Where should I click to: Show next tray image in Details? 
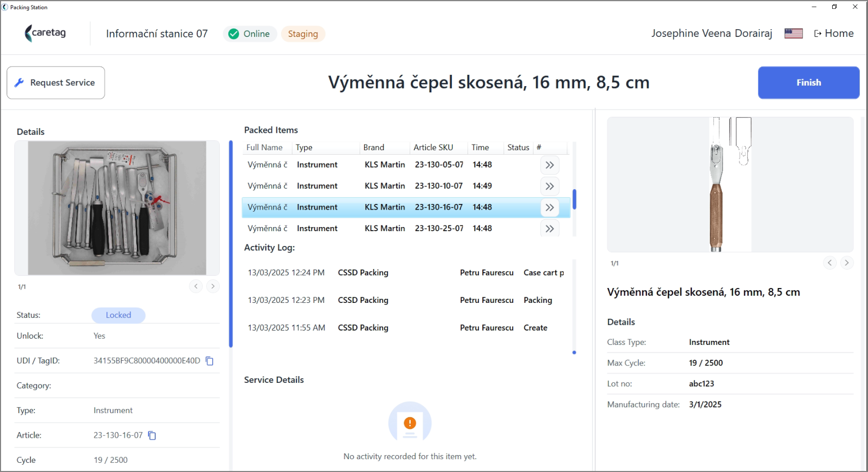213,286
